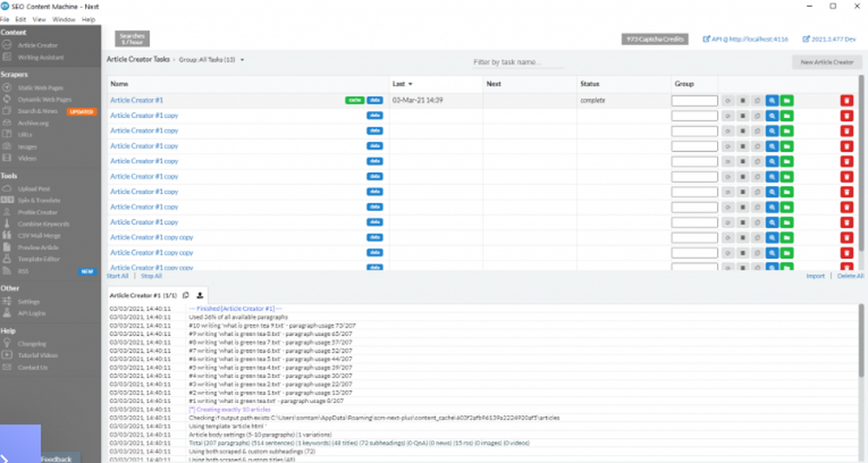Image resolution: width=868 pixels, height=463 pixels.
Task: Open the RSS tool
Action: click(x=23, y=271)
